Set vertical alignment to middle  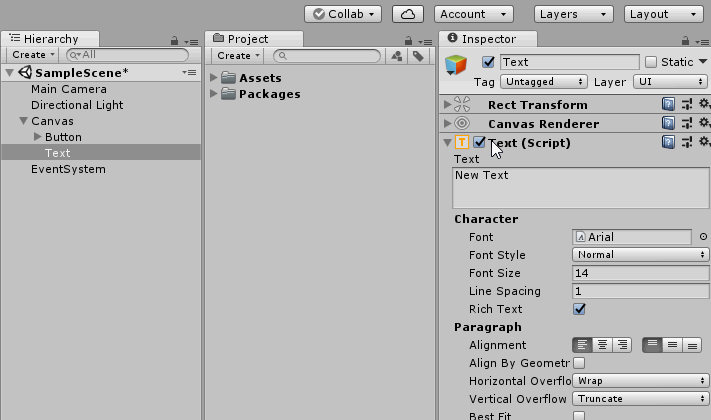[672, 345]
